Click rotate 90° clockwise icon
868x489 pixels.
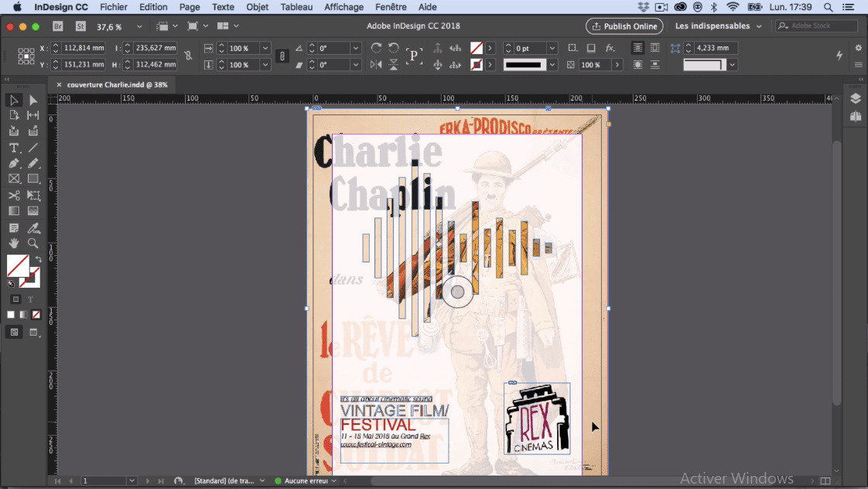coord(376,48)
